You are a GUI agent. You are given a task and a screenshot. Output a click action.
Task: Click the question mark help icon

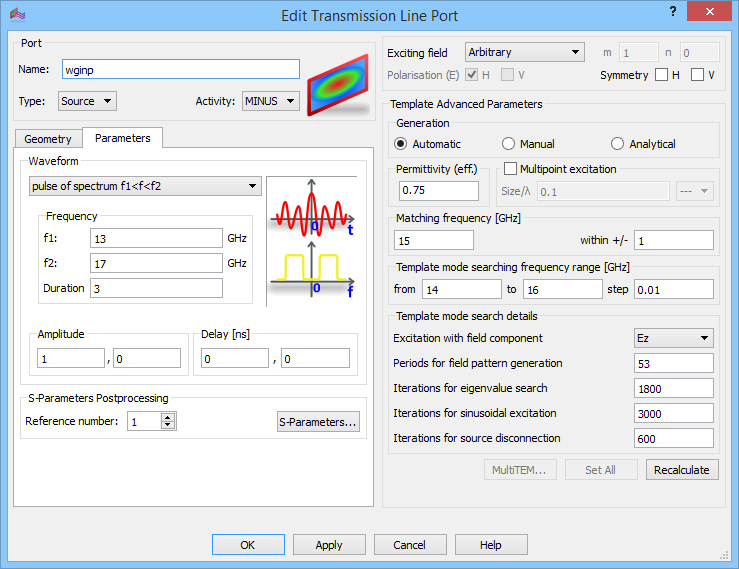click(673, 11)
